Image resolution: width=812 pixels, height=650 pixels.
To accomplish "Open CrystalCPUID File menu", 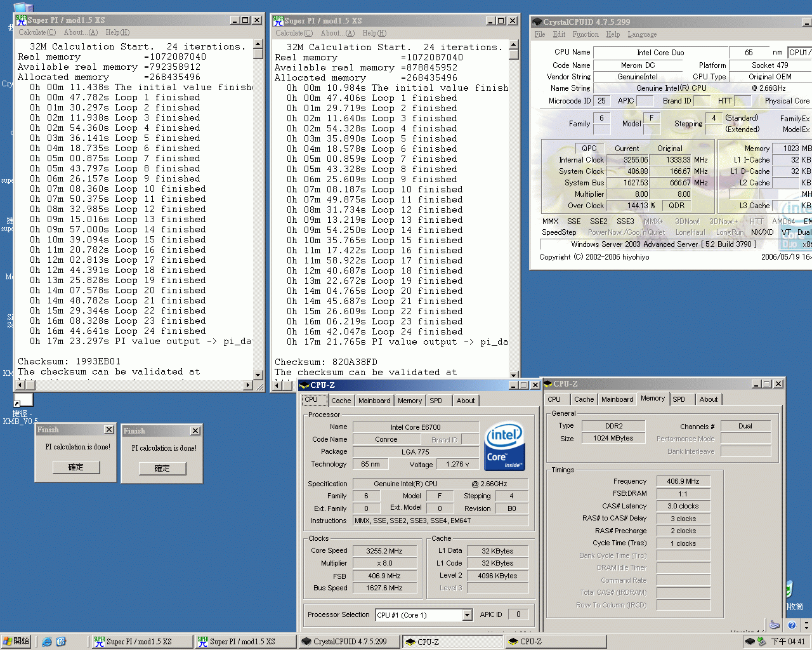I will [540, 34].
